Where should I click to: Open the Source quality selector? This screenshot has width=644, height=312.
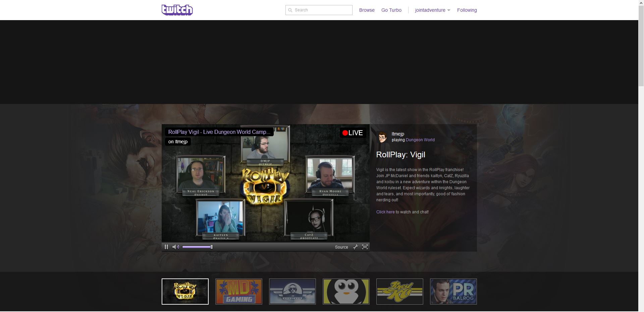341,247
